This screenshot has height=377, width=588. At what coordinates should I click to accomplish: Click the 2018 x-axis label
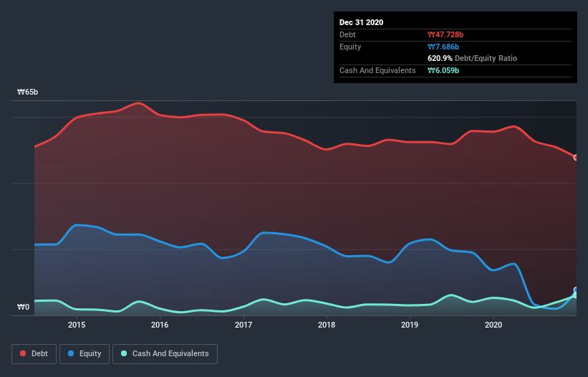[x=327, y=325]
